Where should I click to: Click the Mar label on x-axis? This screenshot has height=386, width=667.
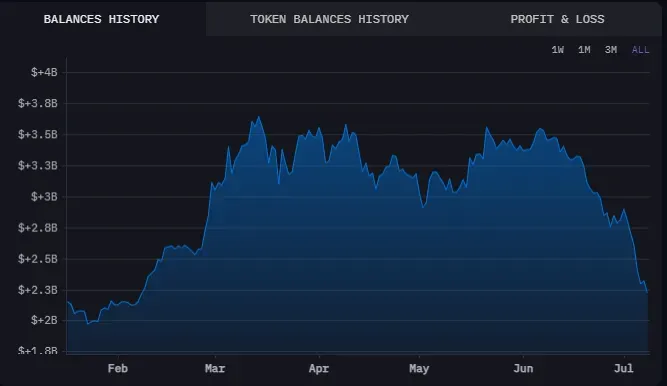(215, 368)
